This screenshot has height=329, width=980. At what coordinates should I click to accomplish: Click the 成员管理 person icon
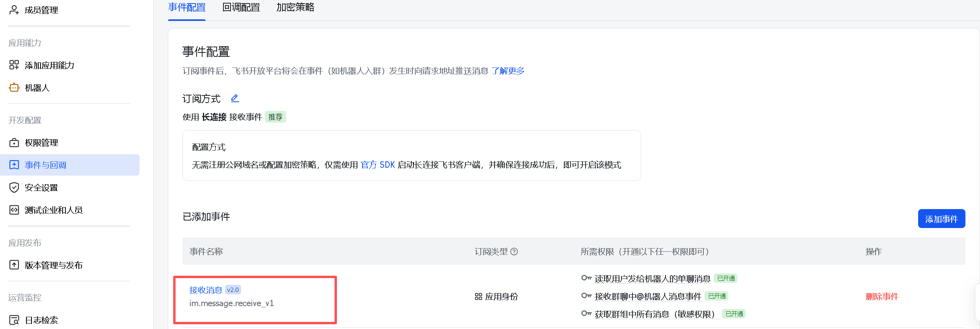point(14,10)
